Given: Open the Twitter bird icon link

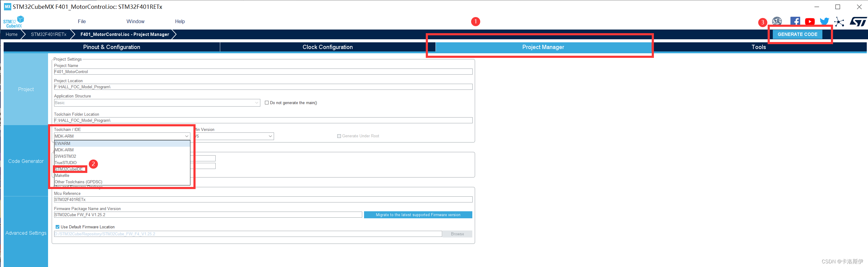Looking at the screenshot, I should pyautogui.click(x=824, y=22).
